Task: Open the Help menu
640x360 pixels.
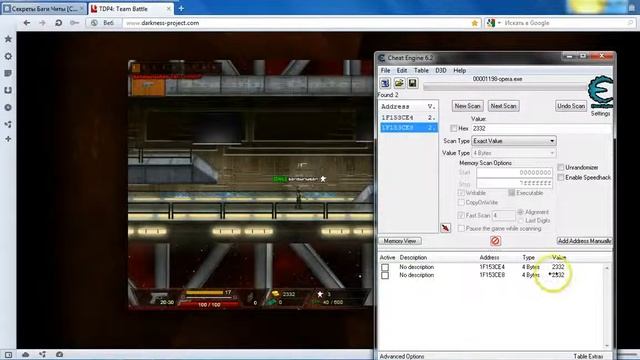Action: click(459, 71)
